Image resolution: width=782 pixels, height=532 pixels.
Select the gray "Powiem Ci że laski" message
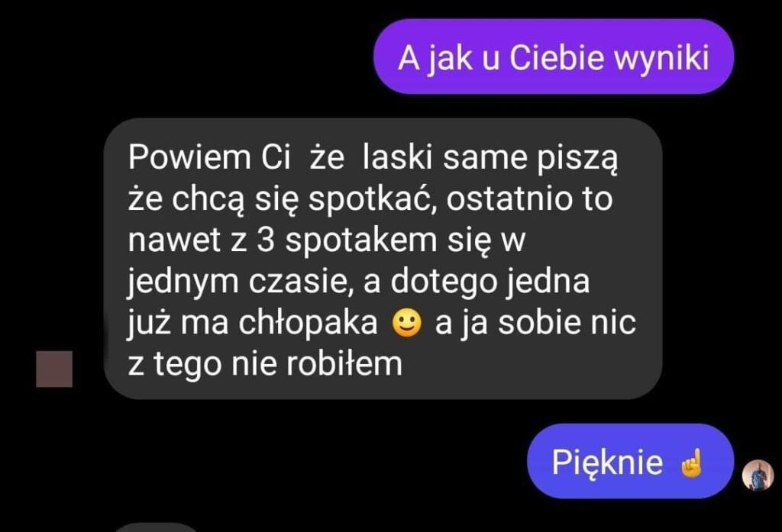click(x=383, y=259)
